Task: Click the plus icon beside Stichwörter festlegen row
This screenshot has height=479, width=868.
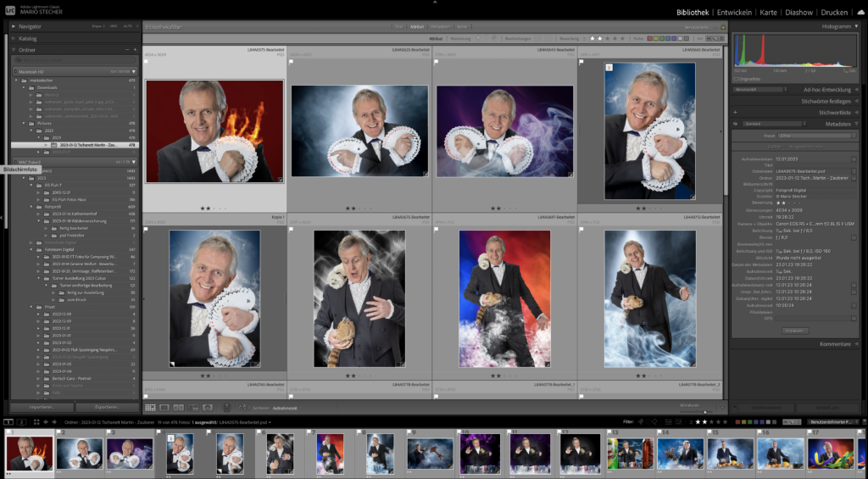Action: tap(735, 113)
